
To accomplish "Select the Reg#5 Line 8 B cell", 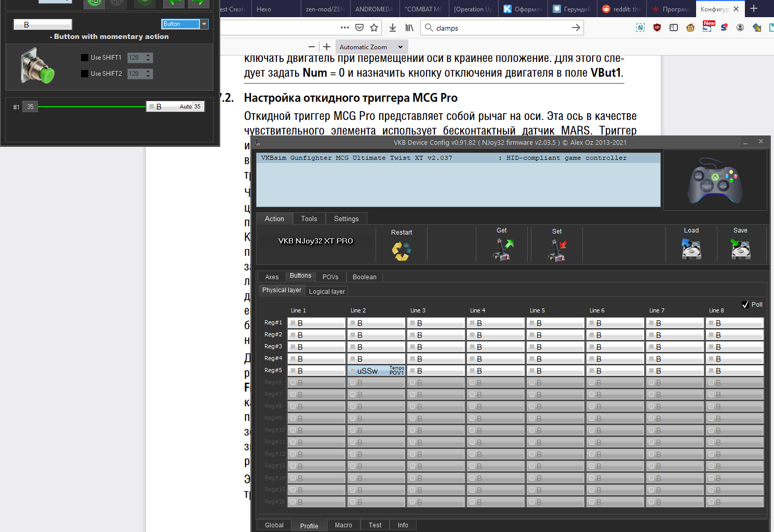I will pos(735,371).
